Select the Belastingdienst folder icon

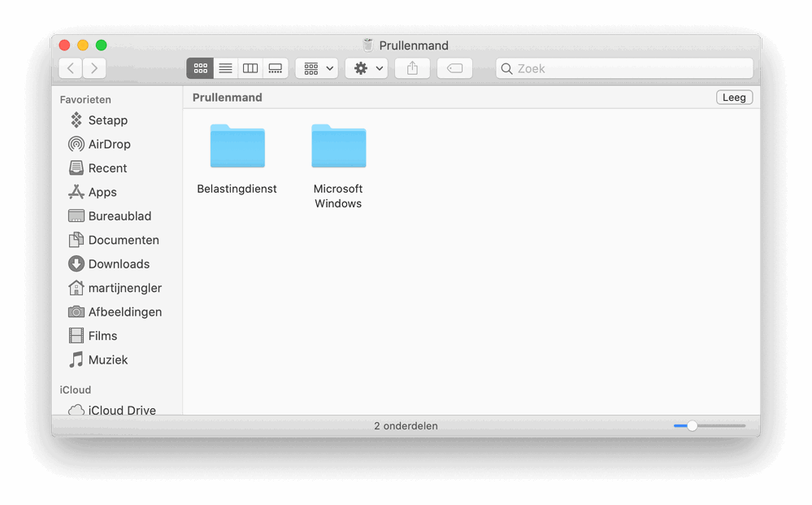(237, 146)
